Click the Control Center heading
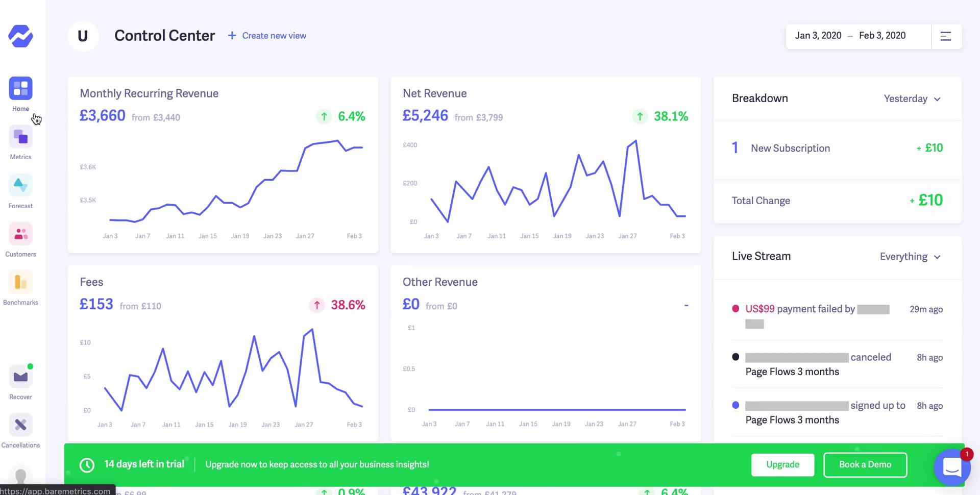The height and width of the screenshot is (495, 980). pyautogui.click(x=164, y=35)
